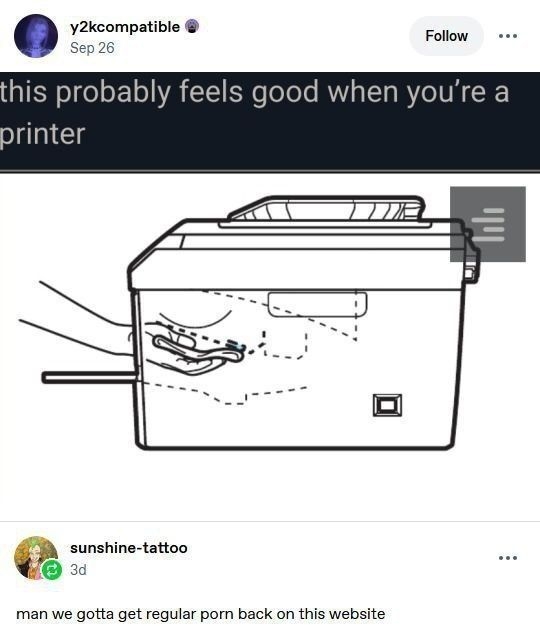The width and height of the screenshot is (540, 641).
Task: Click the green reblog badge icon
Action: pos(52,570)
